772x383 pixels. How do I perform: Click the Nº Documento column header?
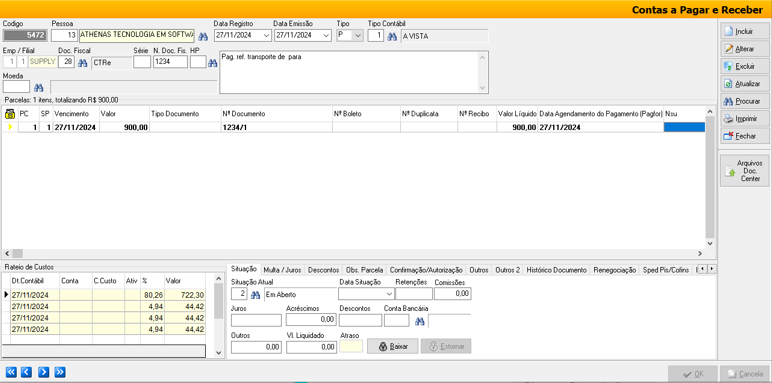[x=276, y=114]
